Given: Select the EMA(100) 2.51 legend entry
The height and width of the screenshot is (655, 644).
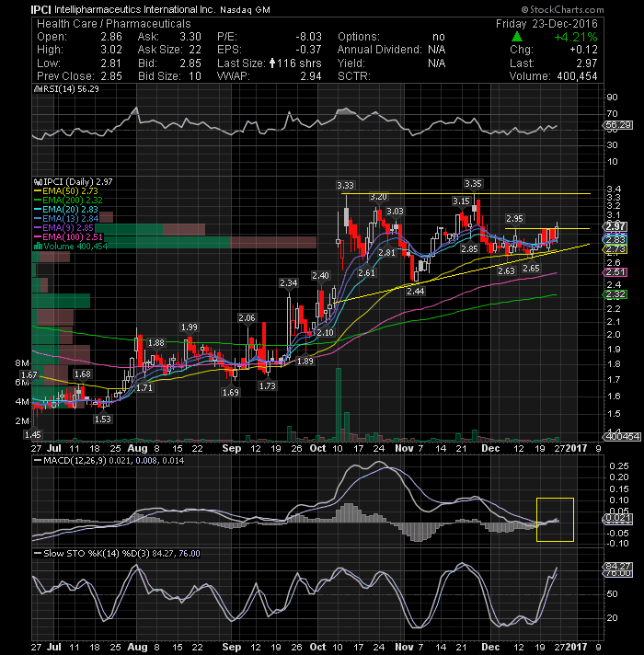Looking at the screenshot, I should point(68,236).
